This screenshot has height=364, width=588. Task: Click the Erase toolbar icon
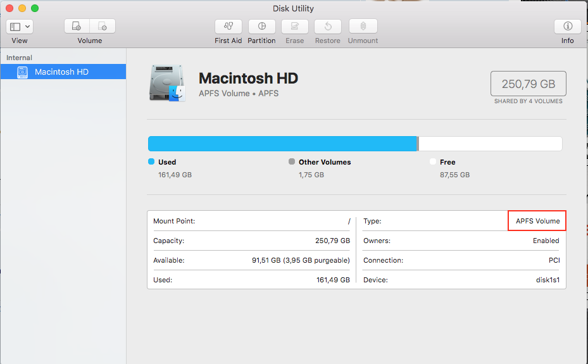(x=294, y=27)
